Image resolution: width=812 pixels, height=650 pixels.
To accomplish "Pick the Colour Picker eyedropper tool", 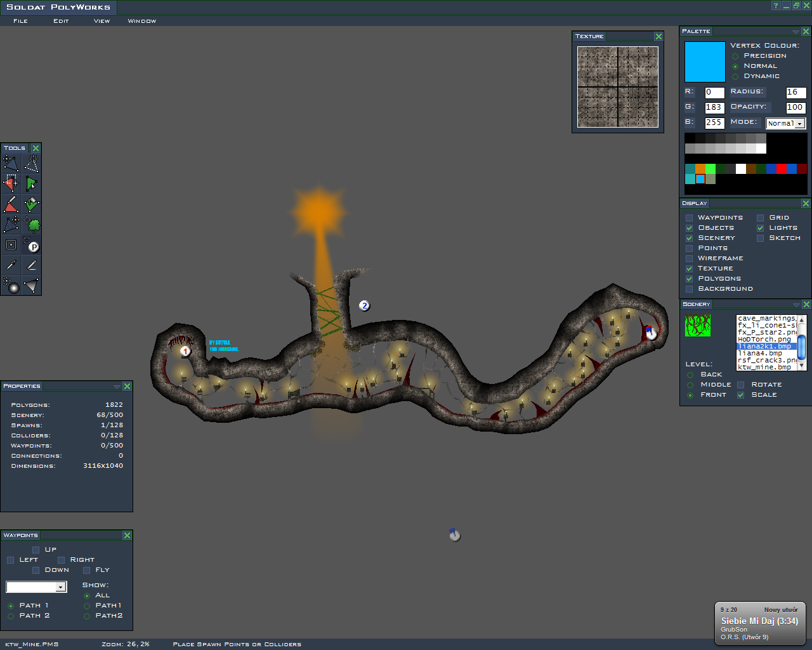I will pos(11,265).
